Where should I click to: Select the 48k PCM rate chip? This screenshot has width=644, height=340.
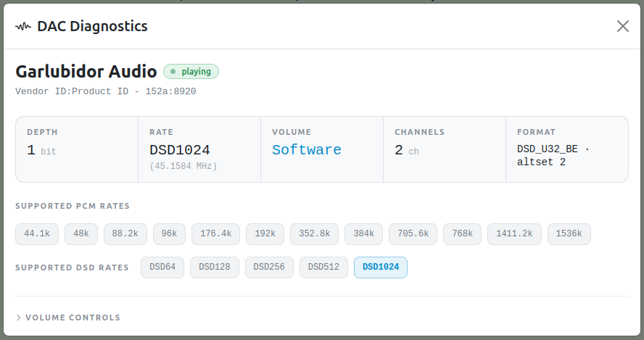[81, 233]
